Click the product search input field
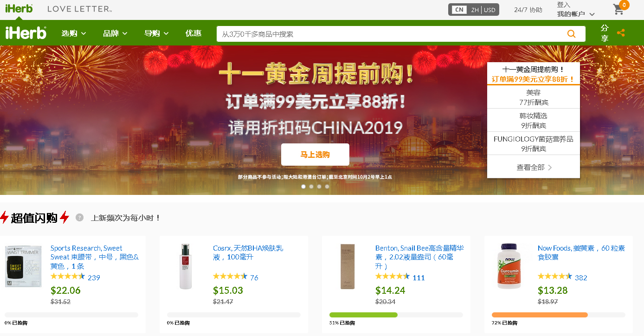 coord(390,34)
